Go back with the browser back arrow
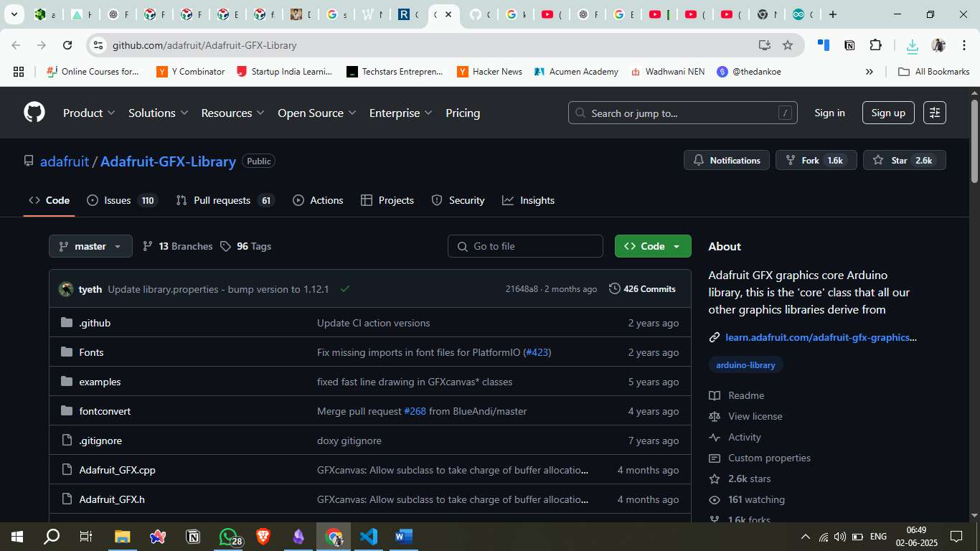This screenshot has height=551, width=980. coord(16,45)
